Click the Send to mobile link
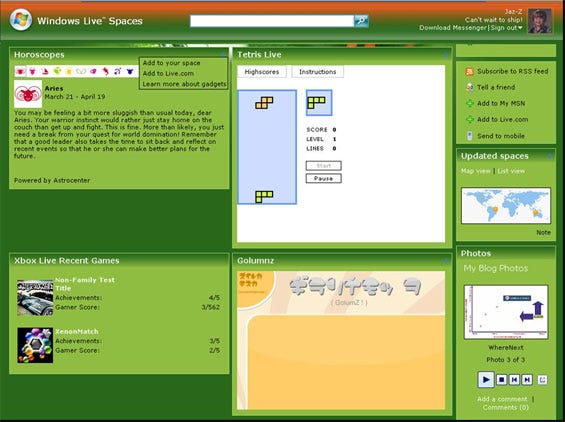565x422 pixels. [x=501, y=136]
